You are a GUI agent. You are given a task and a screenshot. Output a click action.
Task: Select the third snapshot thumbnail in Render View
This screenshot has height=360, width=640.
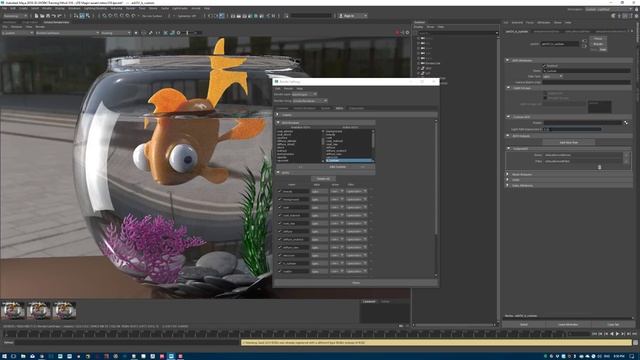[x=64, y=311]
